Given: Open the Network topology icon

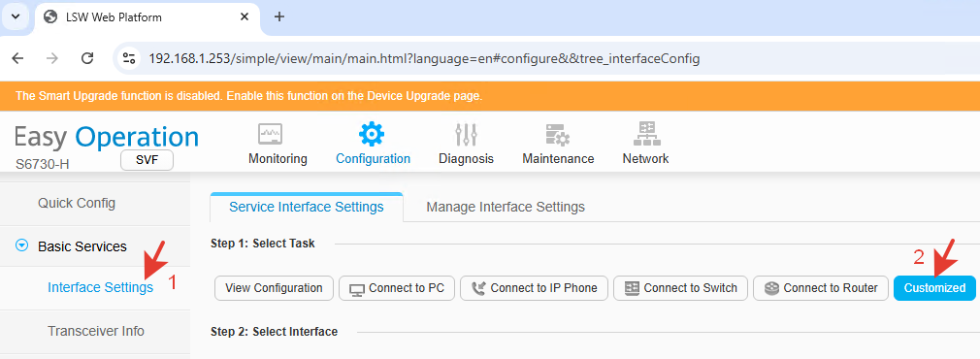Looking at the screenshot, I should pos(645,134).
